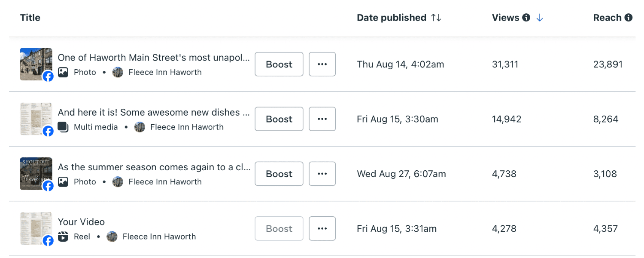Viewport: 644px width, 258px height.
Task: Click the disabled Boost on Your Video
Action: 279,229
